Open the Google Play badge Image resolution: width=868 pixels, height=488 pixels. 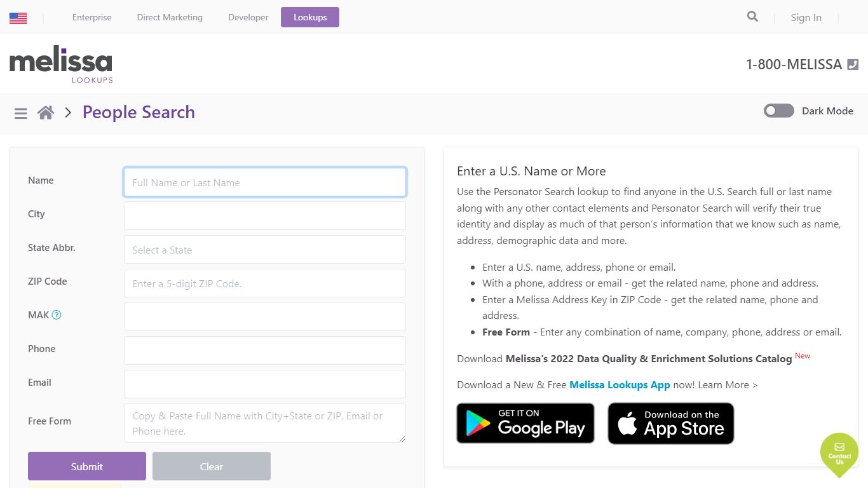pos(526,423)
